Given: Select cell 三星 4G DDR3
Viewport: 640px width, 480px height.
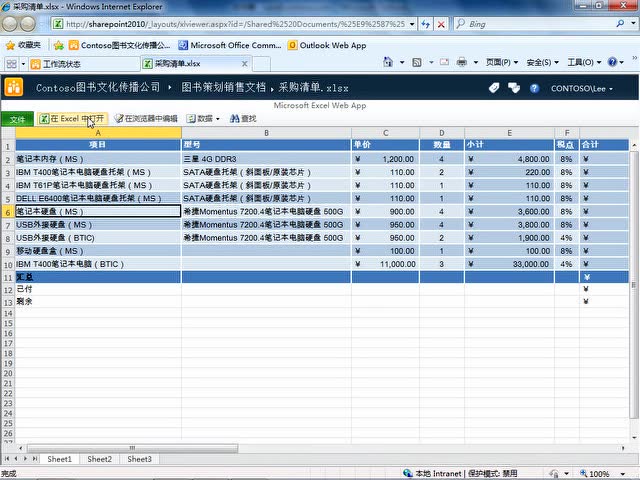Looking at the screenshot, I should pyautogui.click(x=266, y=159).
